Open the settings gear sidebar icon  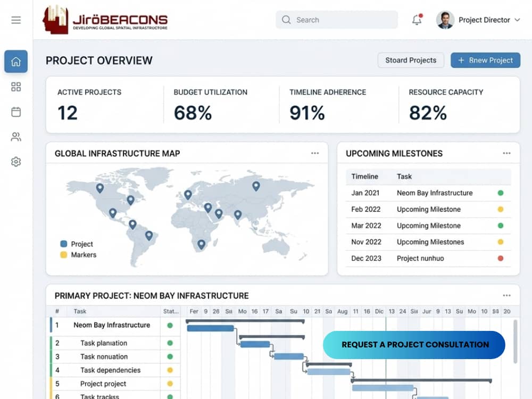16,162
